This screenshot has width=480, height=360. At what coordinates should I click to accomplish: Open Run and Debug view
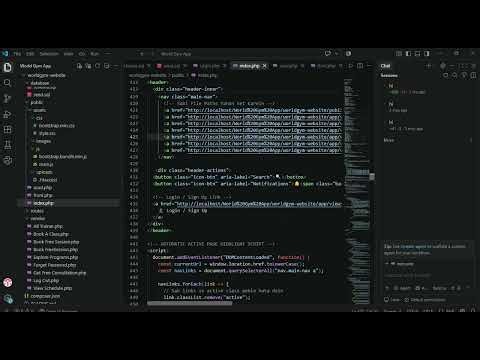(x=8, y=114)
